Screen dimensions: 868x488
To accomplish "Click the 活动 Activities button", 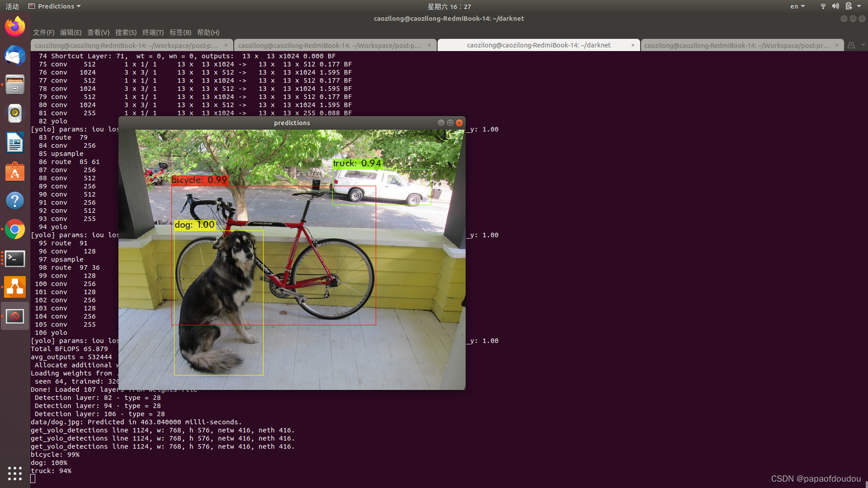I will (x=12, y=6).
